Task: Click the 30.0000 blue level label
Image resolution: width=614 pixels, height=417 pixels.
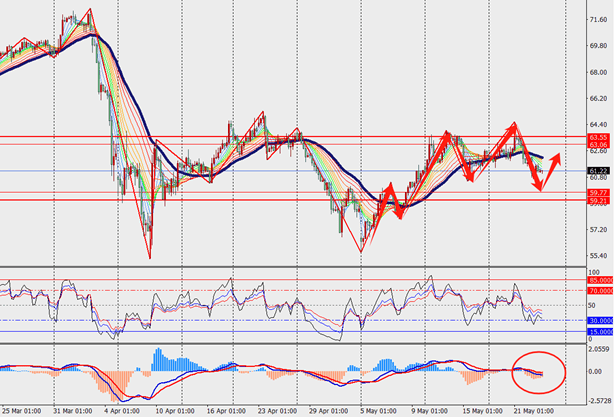Action: pos(600,321)
